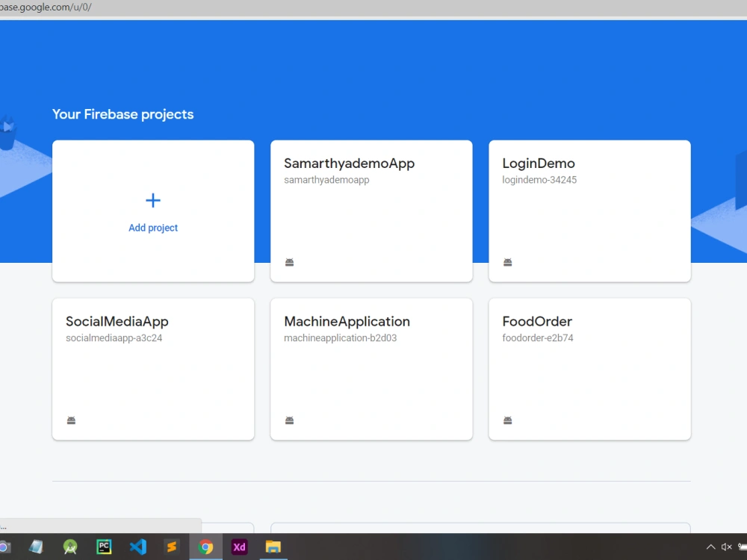
Task: Open the SamarthyademoApp project card
Action: tap(371, 211)
